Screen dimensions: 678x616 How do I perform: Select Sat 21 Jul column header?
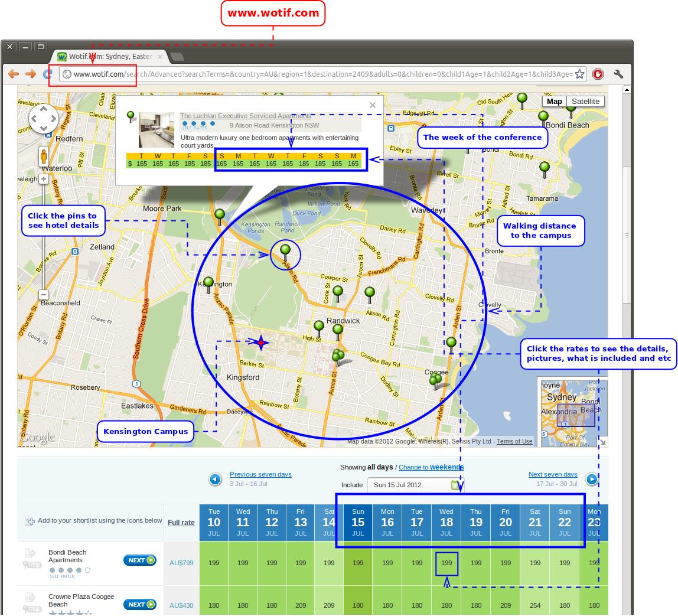[x=535, y=522]
